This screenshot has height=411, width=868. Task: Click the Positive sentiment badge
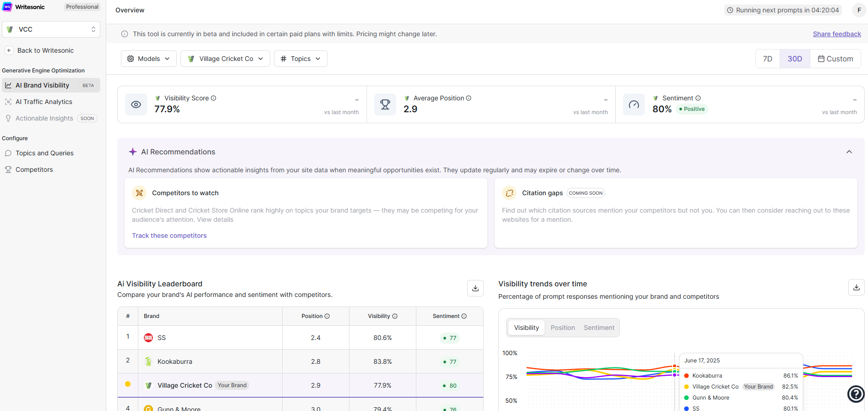pyautogui.click(x=692, y=109)
